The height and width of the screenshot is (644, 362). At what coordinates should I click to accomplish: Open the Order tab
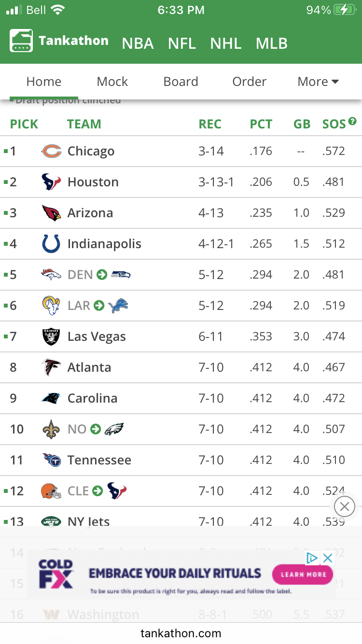click(249, 82)
